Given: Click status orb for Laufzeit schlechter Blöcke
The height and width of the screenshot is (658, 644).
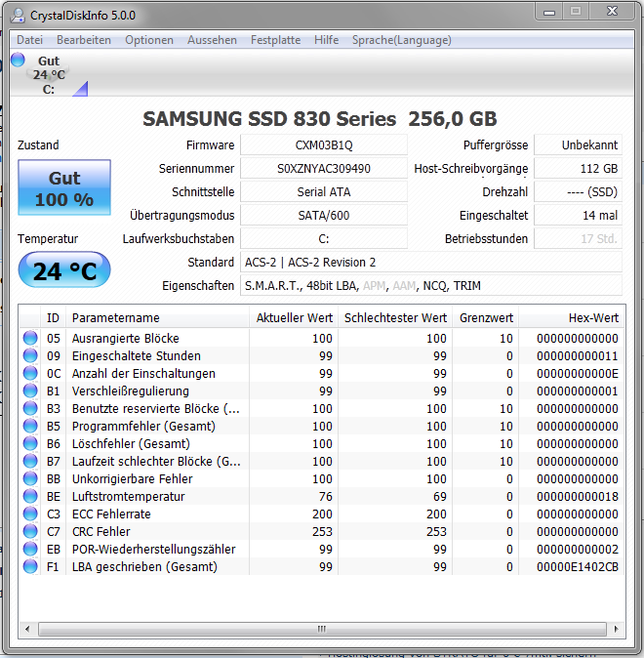Looking at the screenshot, I should click(x=30, y=461).
